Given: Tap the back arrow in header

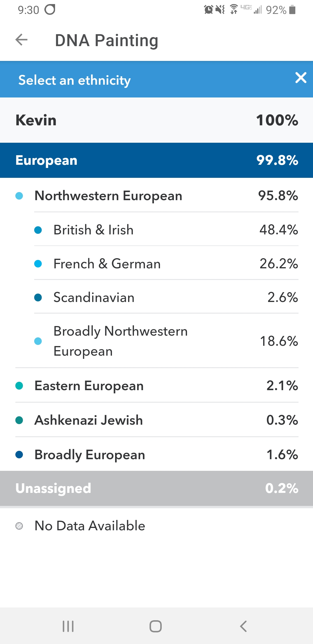Looking at the screenshot, I should 21,40.
